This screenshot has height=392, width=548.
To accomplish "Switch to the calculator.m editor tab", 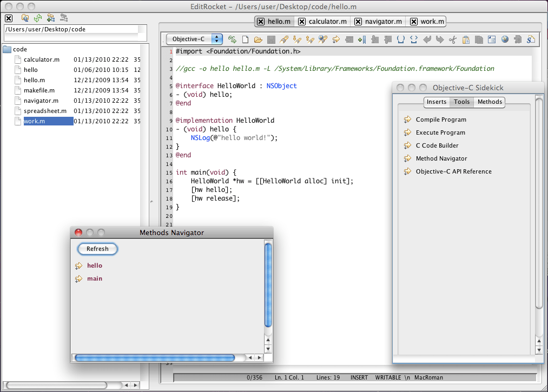I will [327, 22].
